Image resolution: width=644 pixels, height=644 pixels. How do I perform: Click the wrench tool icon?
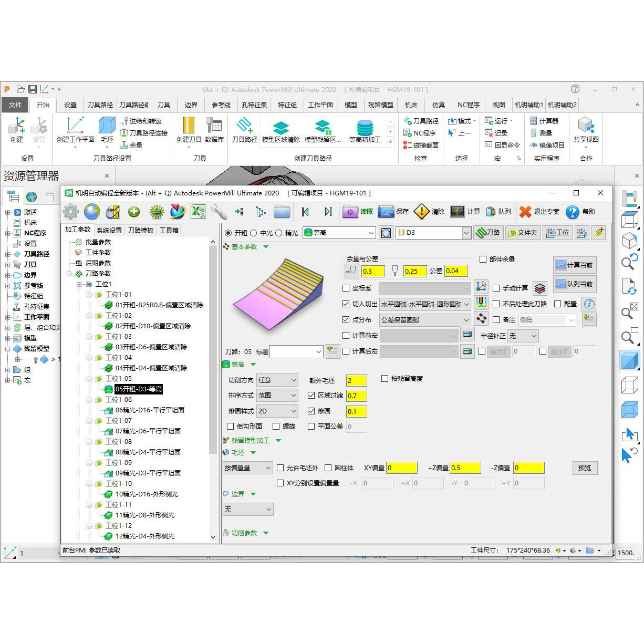[x=218, y=212]
